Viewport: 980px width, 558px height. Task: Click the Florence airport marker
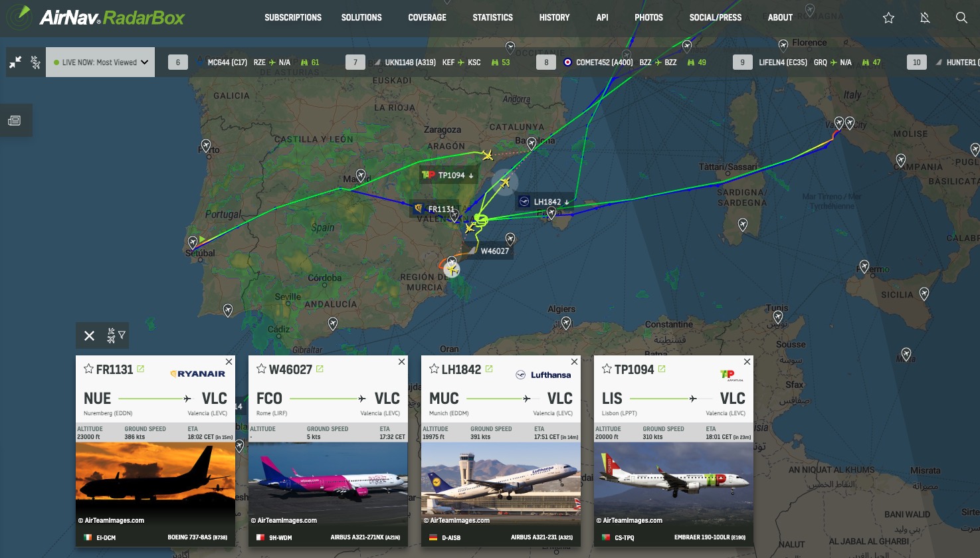(x=783, y=45)
